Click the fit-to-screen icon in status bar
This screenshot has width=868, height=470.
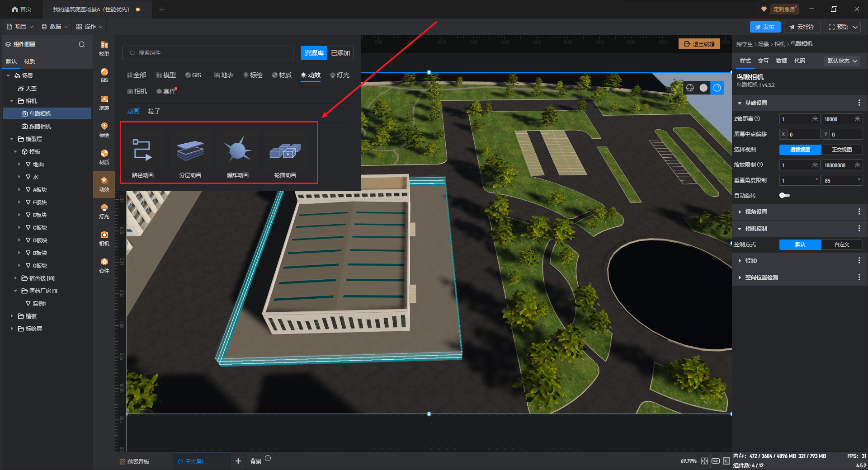705,461
